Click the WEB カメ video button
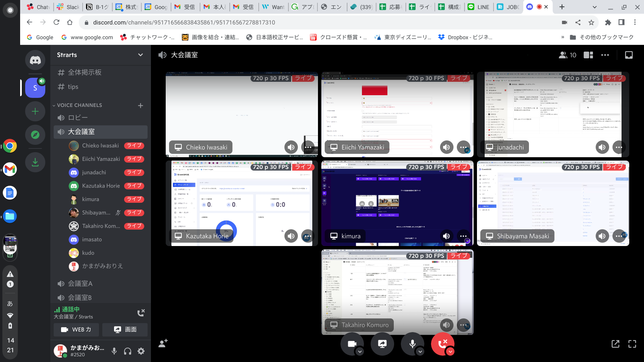 tap(76, 329)
